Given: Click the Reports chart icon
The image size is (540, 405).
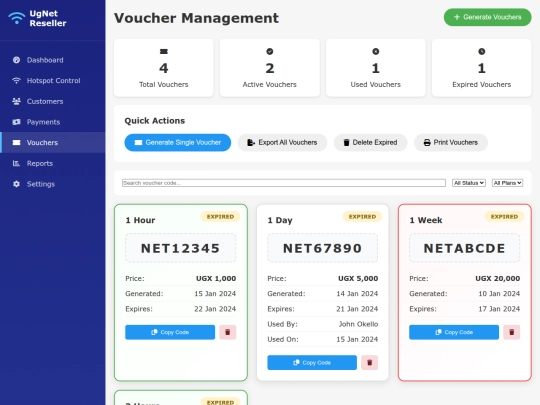Looking at the screenshot, I should click(x=16, y=163).
